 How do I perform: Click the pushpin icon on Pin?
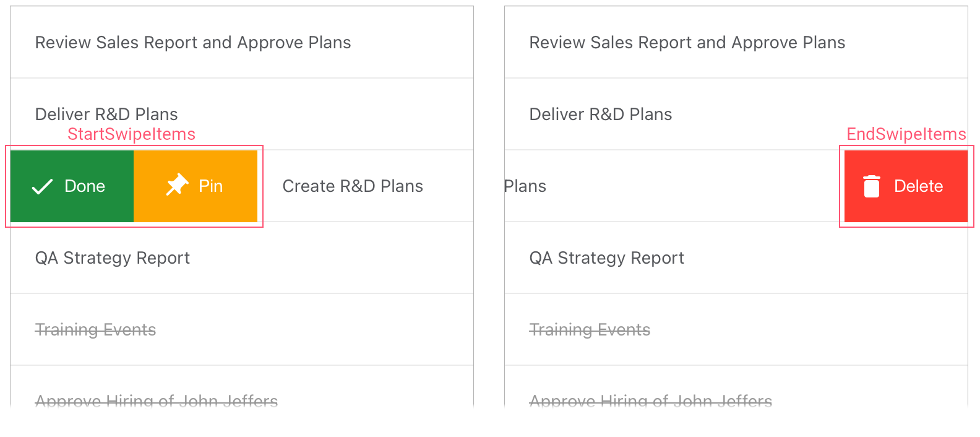177,184
